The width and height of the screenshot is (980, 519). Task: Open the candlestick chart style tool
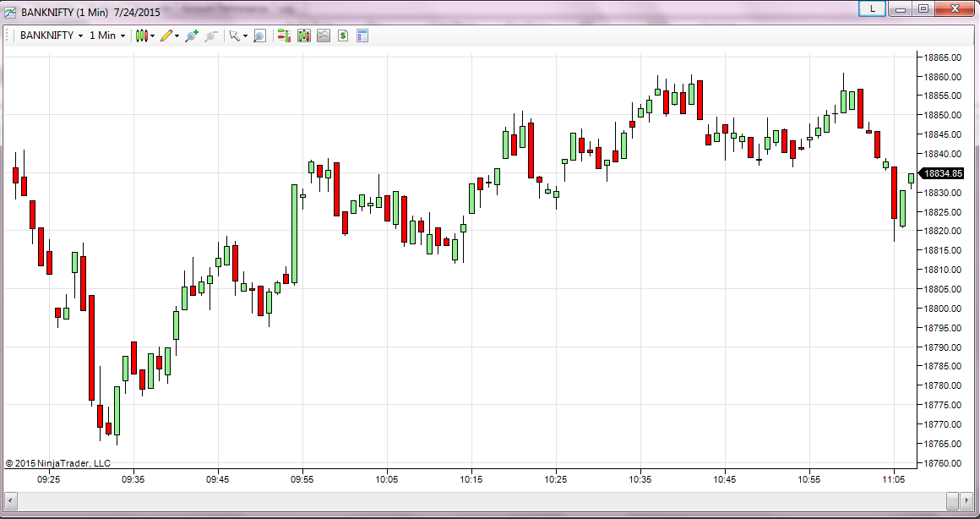(142, 36)
